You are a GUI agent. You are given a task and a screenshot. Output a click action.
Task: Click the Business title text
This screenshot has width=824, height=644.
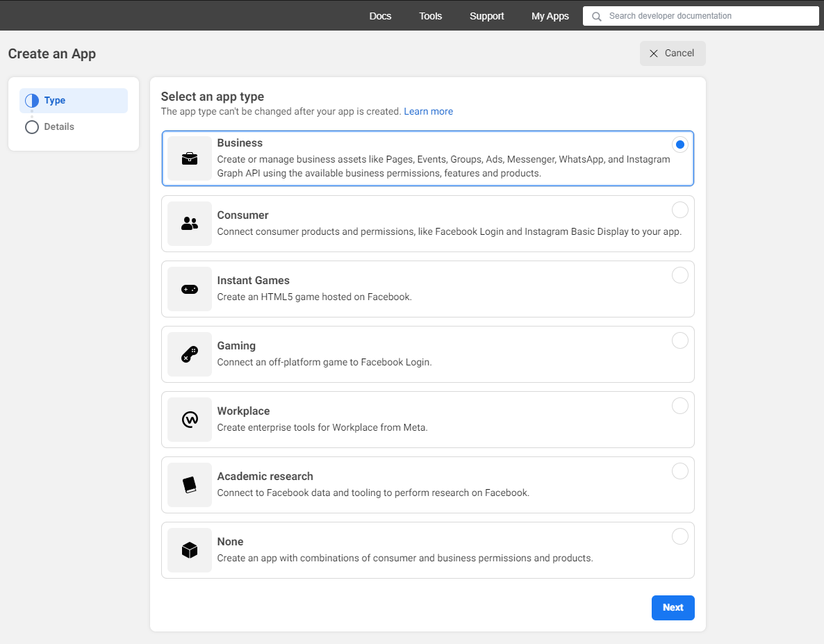pyautogui.click(x=240, y=143)
